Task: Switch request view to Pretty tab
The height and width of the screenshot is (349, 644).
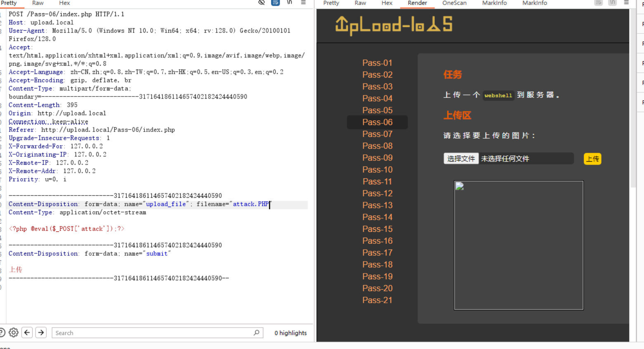Action: point(9,3)
